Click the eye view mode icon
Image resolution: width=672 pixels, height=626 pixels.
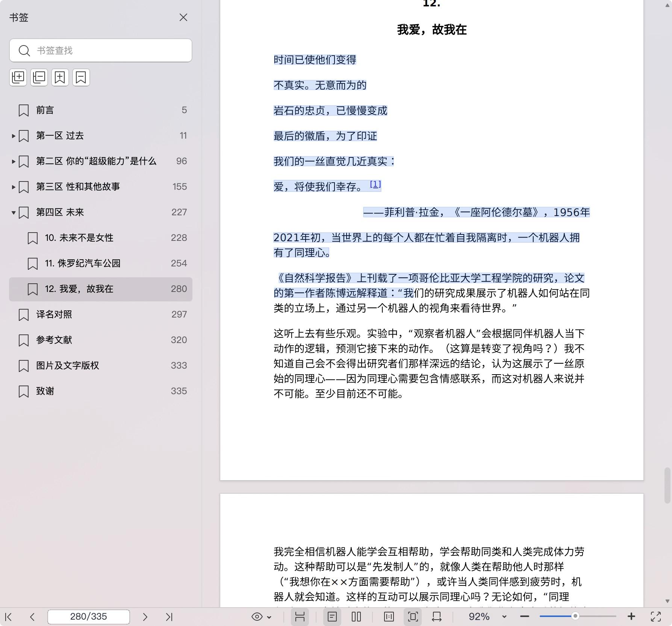point(257,617)
